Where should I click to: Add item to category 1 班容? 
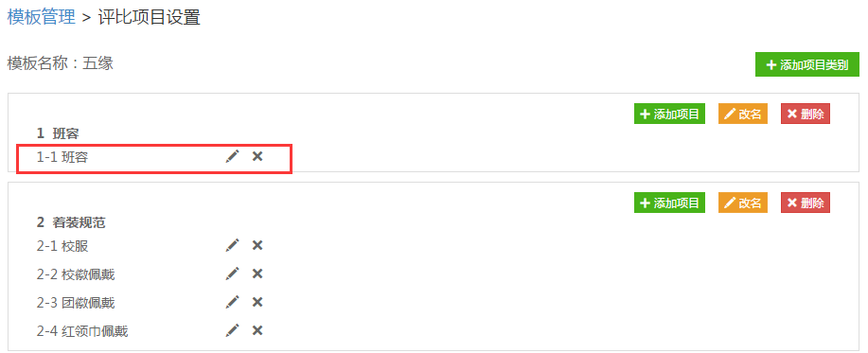pyautogui.click(x=669, y=114)
